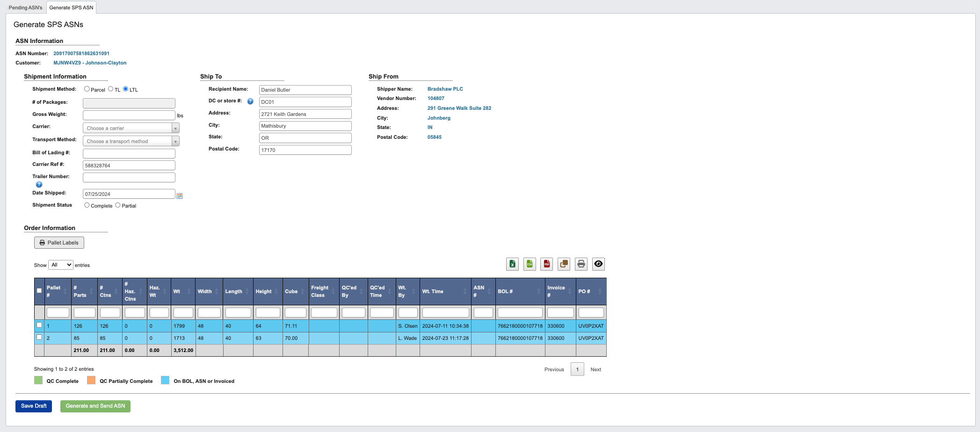Export the order table as CSV
This screenshot has width=980, height=432.
pos(530,264)
